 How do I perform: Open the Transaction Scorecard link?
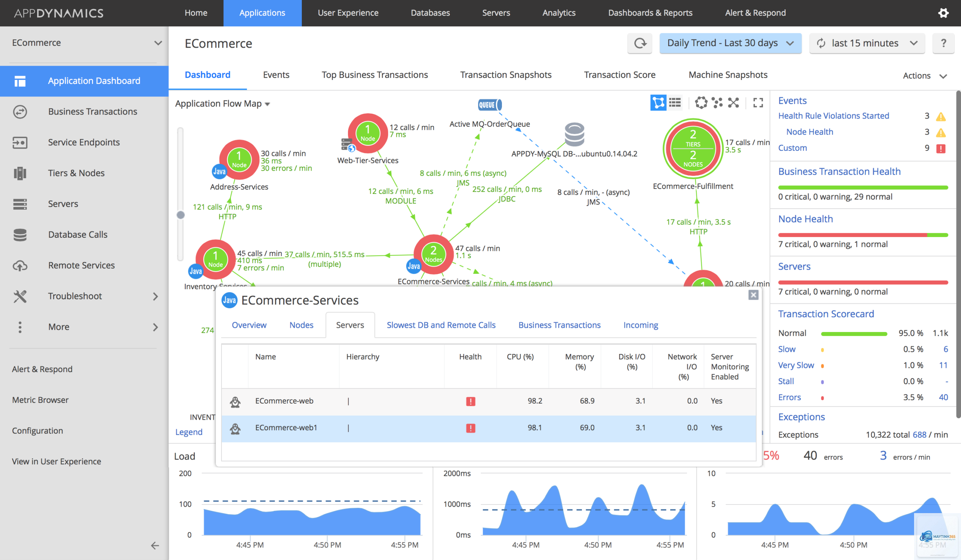pyautogui.click(x=826, y=314)
